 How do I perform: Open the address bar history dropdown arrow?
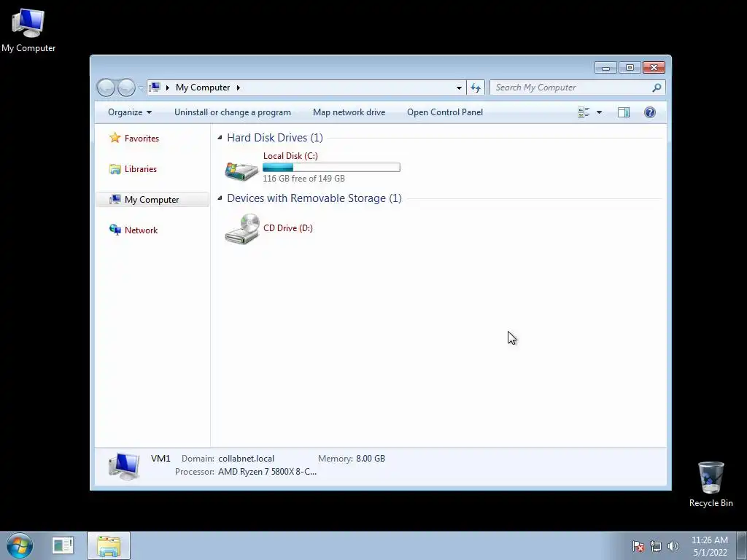459,87
